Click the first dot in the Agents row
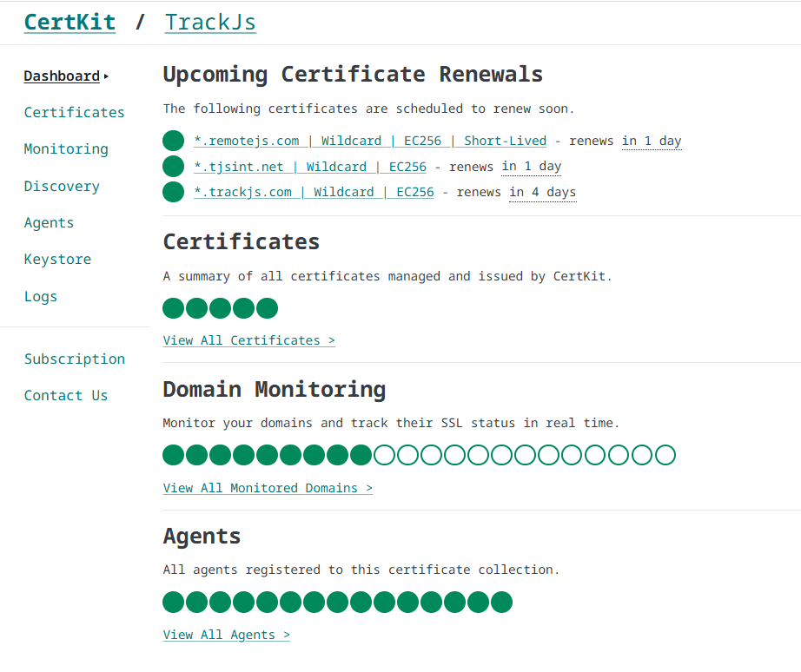Viewport: 801px width, 672px height. tap(173, 602)
